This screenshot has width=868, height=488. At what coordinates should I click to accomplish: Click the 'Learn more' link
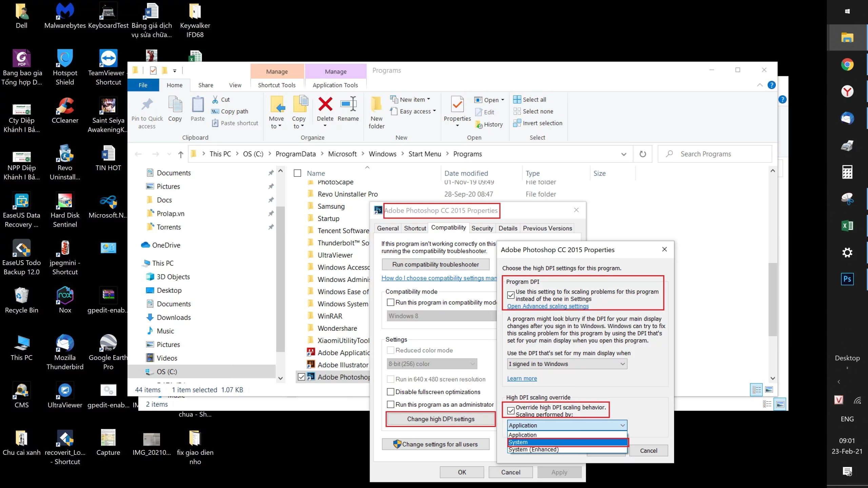[522, 379]
